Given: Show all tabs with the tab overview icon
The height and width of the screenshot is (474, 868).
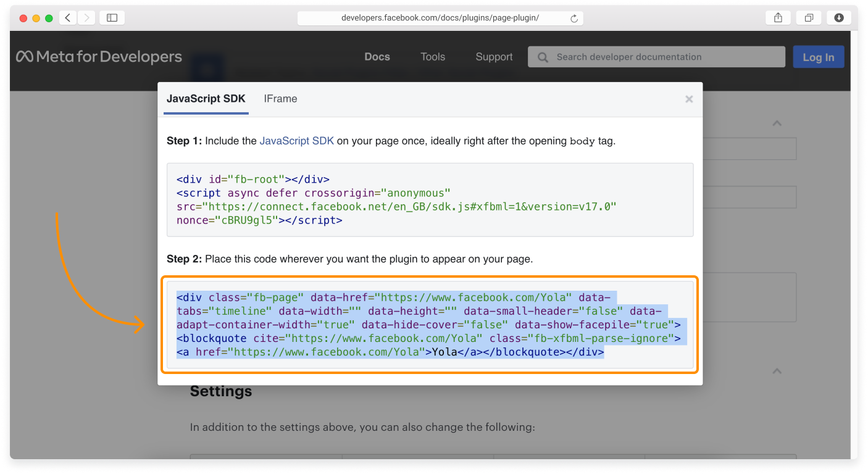Looking at the screenshot, I should pos(808,17).
